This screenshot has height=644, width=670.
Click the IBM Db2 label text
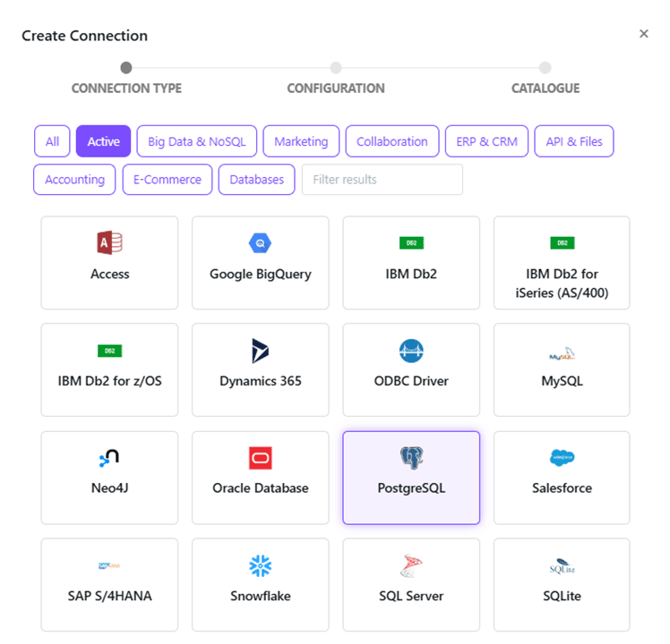(411, 273)
